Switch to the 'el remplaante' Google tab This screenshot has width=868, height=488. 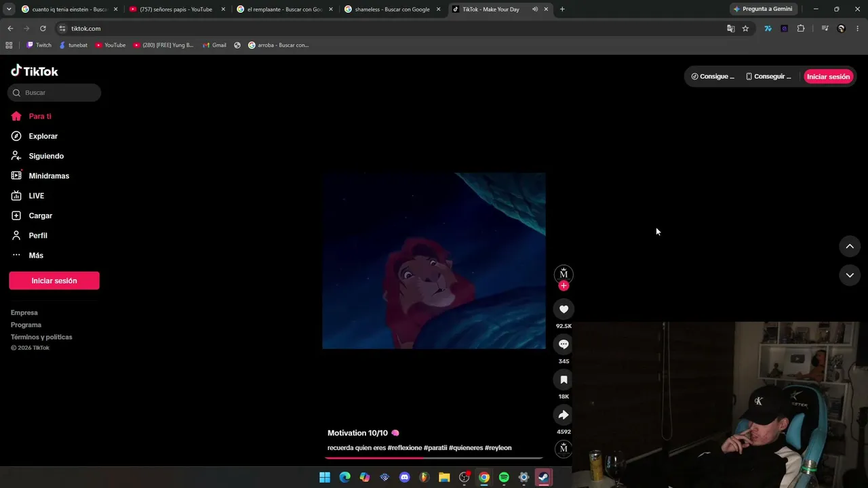[x=283, y=9]
